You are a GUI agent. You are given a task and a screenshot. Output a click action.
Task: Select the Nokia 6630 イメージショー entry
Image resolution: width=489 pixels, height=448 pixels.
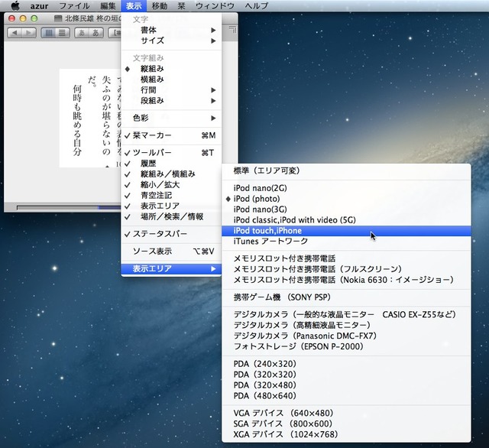click(x=346, y=280)
